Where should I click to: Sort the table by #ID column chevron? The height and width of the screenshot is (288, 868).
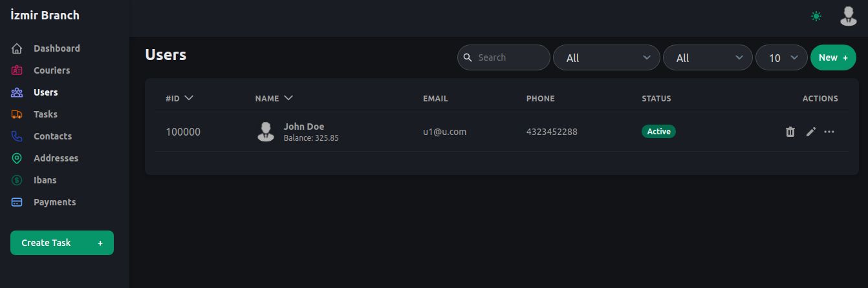[x=189, y=98]
